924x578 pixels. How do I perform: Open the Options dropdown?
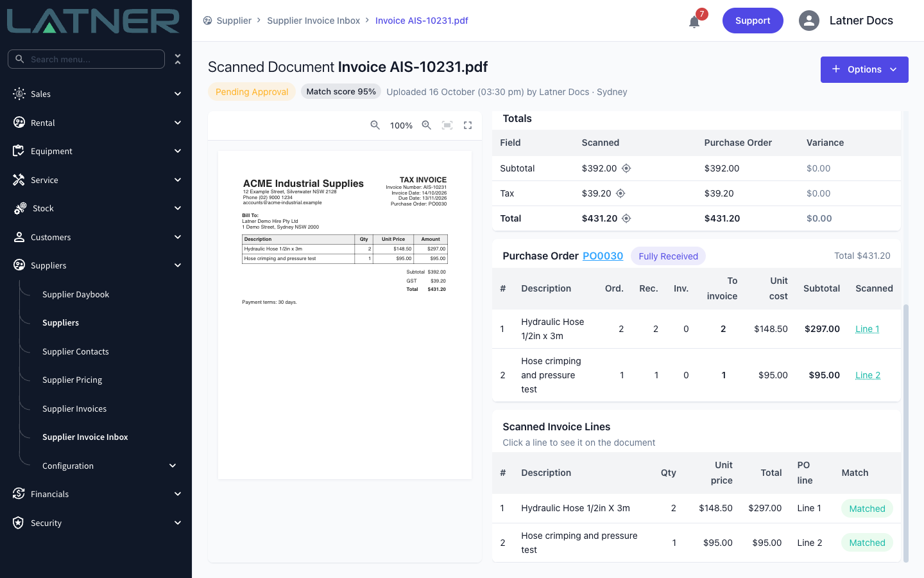[x=864, y=69]
